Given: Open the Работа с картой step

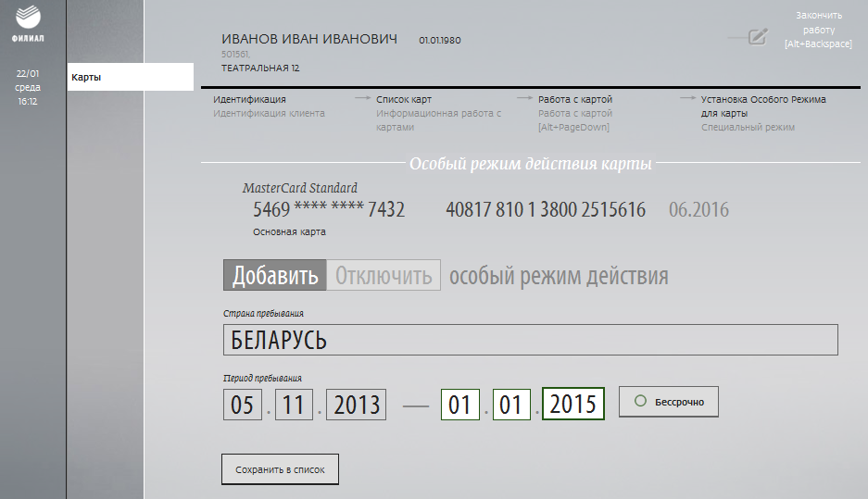Looking at the screenshot, I should (x=575, y=100).
